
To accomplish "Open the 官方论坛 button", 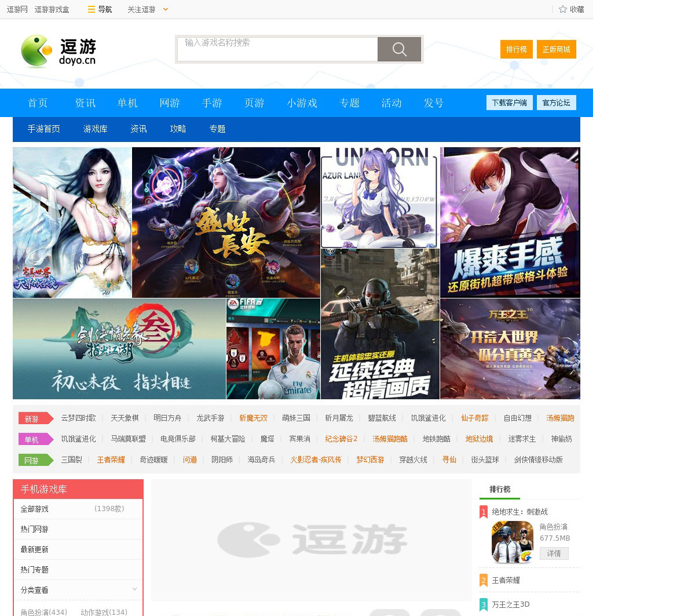I will (x=556, y=103).
